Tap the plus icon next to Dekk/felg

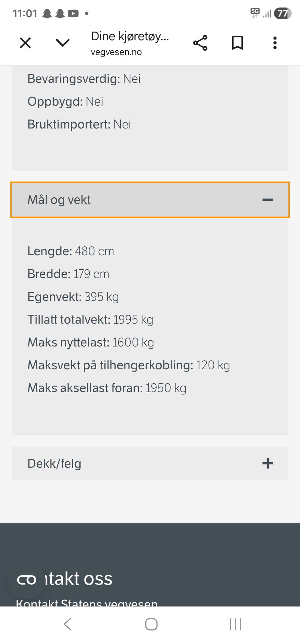(267, 463)
